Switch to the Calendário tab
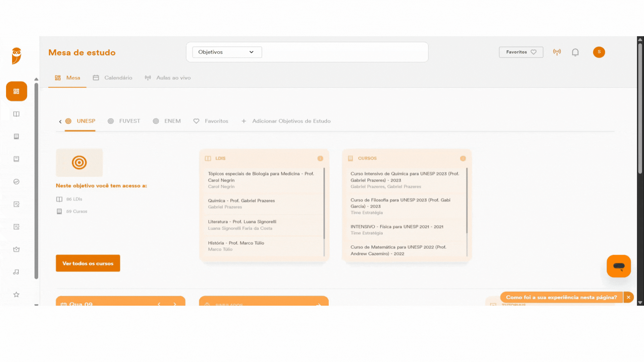Screen dimensions: 644x362 112,78
